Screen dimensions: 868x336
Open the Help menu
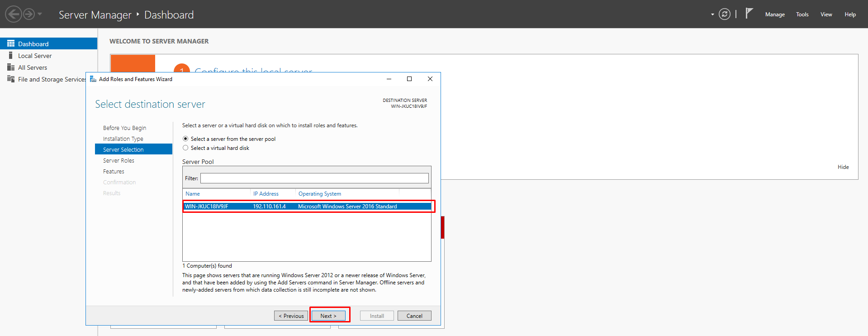tap(850, 14)
